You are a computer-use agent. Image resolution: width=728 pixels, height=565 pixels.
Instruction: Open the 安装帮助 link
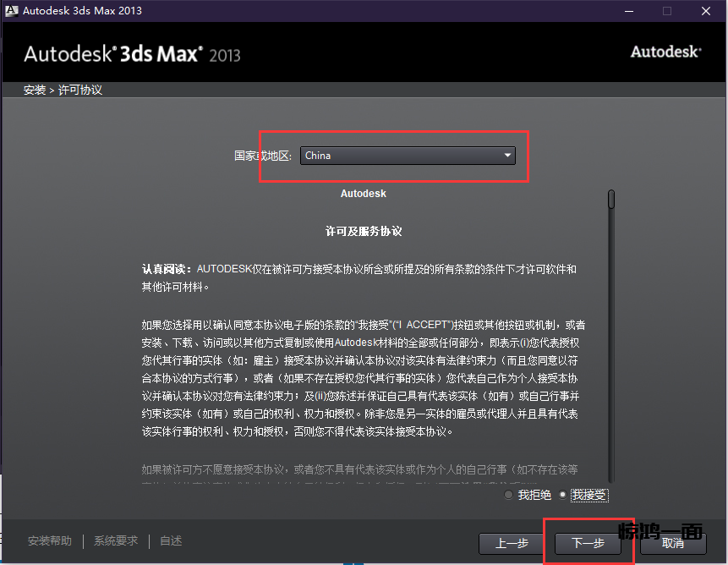tap(50, 541)
